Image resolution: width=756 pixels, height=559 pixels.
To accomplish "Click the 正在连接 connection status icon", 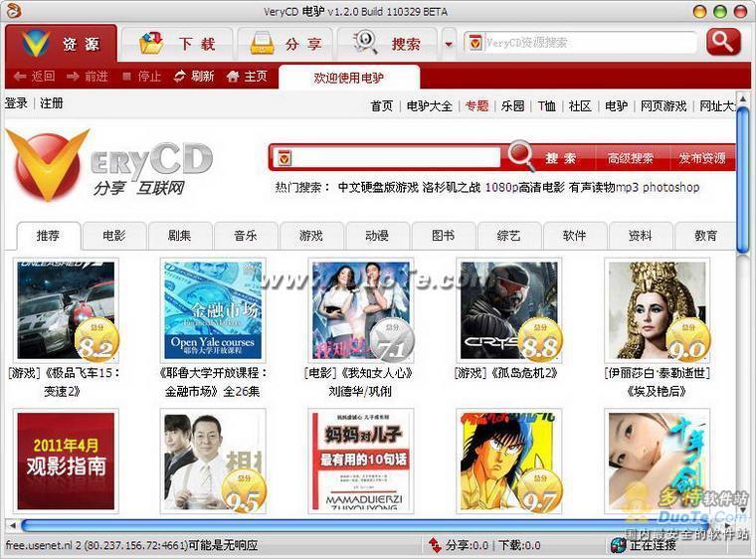I will pos(618,545).
